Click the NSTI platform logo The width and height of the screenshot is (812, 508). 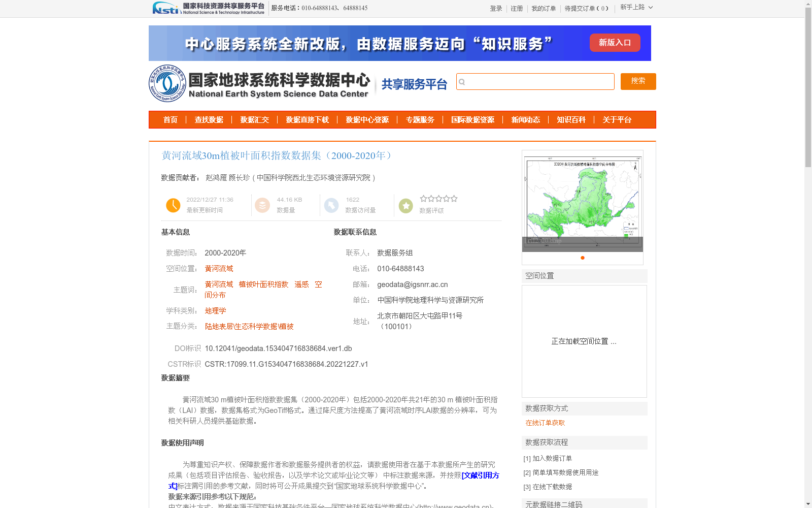coord(209,8)
